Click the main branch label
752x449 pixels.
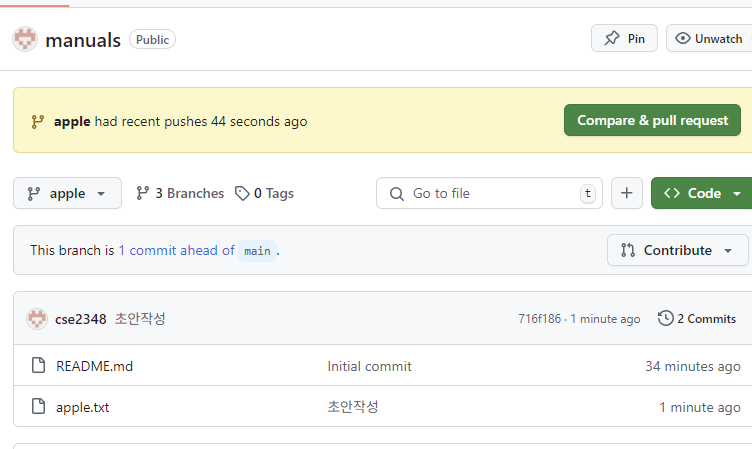tap(258, 251)
